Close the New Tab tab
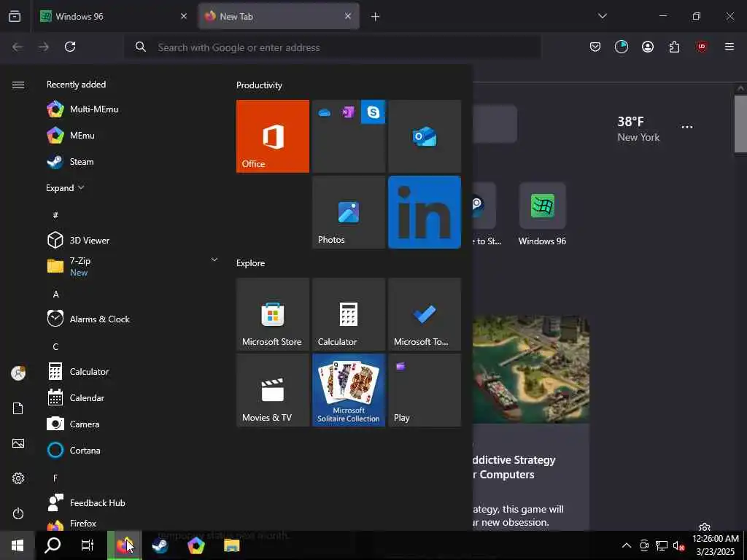The height and width of the screenshot is (560, 747). [348, 16]
